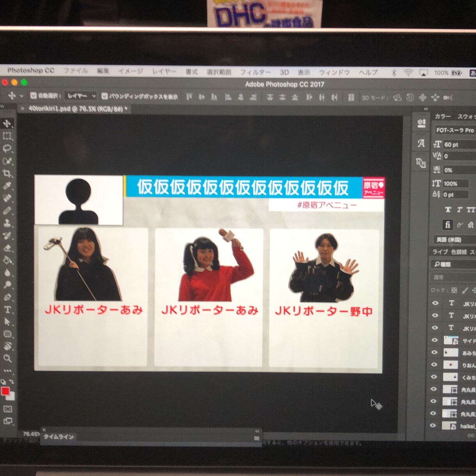Select the Crop tool
Image resolution: width=476 pixels, height=476 pixels.
point(7,173)
